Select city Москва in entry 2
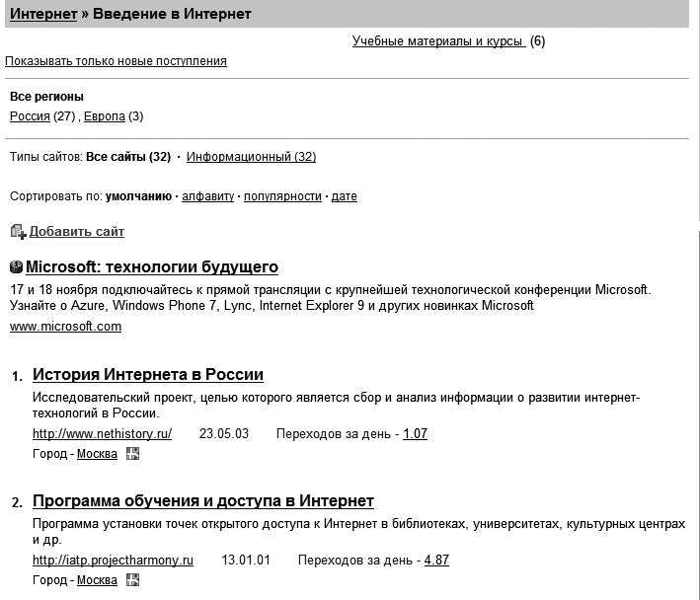This screenshot has width=700, height=600. point(97,580)
